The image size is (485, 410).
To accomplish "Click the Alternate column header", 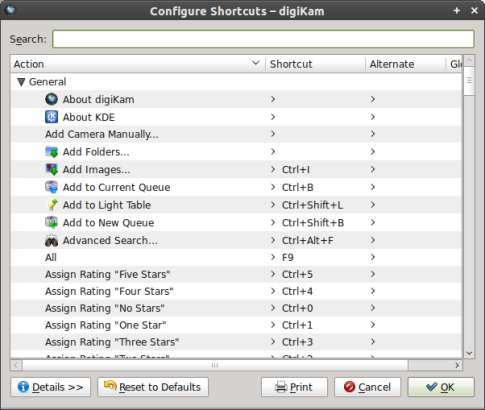I will point(406,64).
